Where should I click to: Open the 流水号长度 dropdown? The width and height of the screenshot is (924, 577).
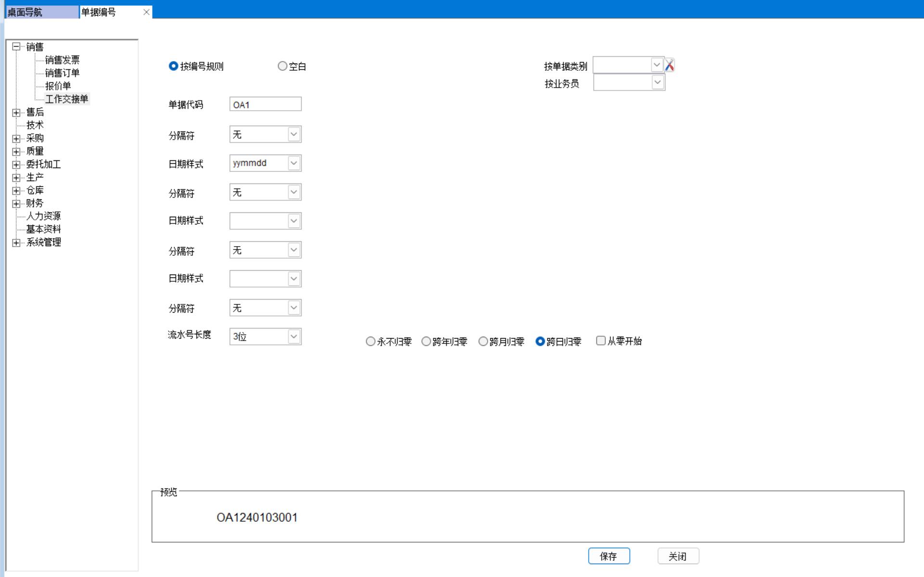294,337
